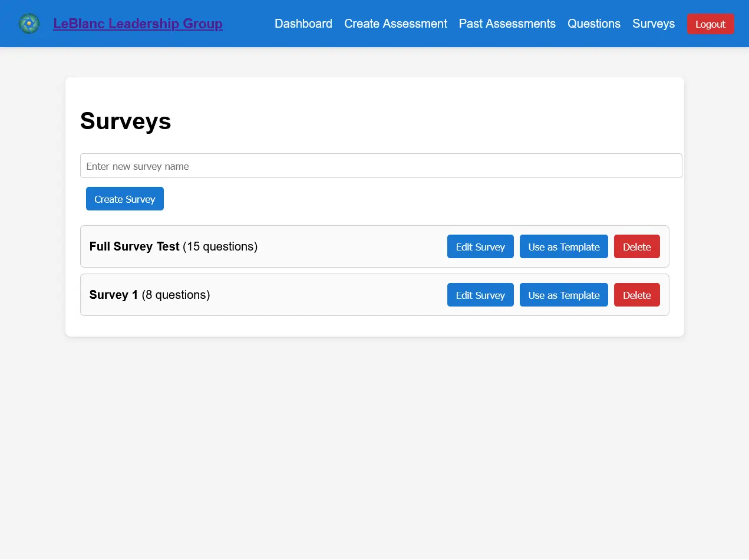Select Past Assessments in the navbar
This screenshot has width=749, height=560.
507,24
